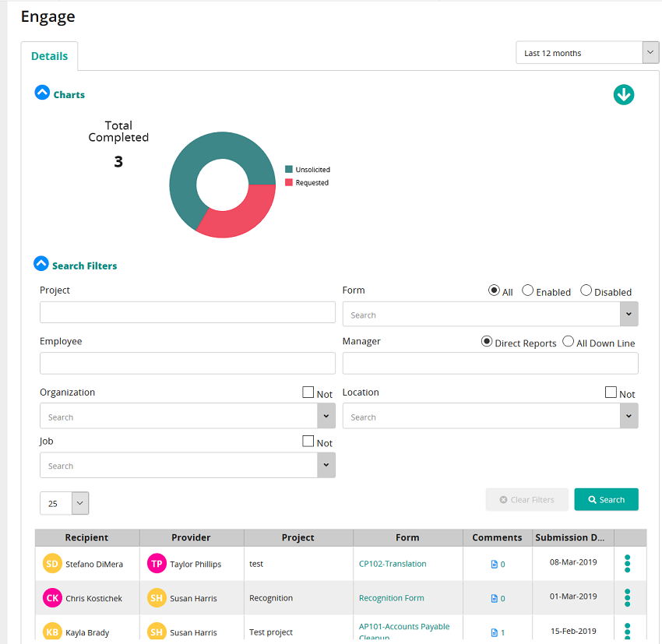662x644 pixels.
Task: Open the AP101-Accounts Payable form link
Action: click(x=404, y=632)
